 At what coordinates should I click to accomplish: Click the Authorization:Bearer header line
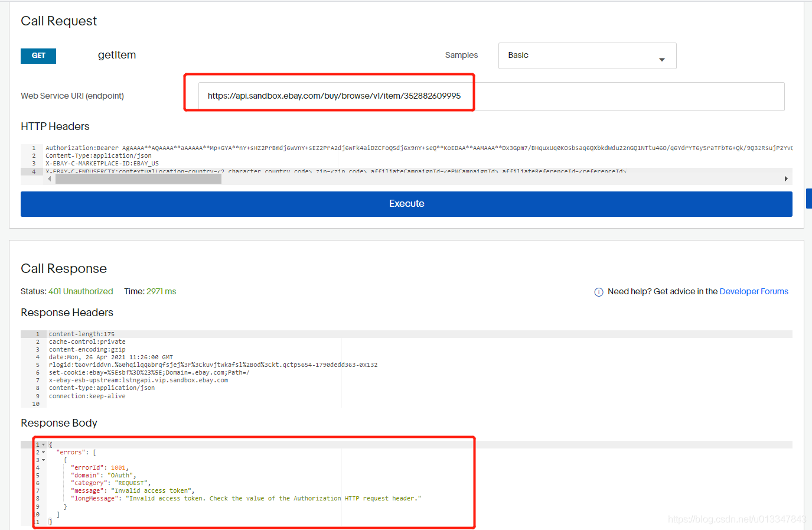[x=419, y=148]
